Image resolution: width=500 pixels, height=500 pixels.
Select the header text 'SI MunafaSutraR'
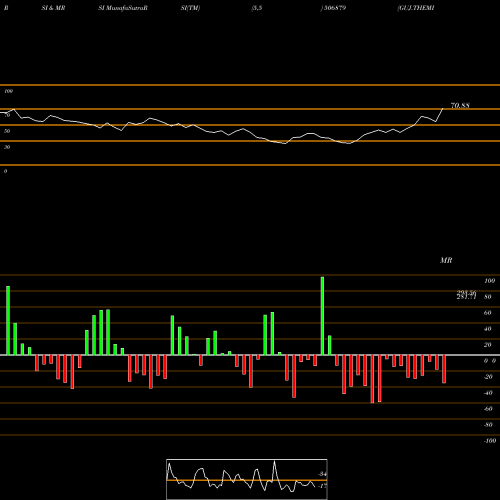[x=123, y=8]
